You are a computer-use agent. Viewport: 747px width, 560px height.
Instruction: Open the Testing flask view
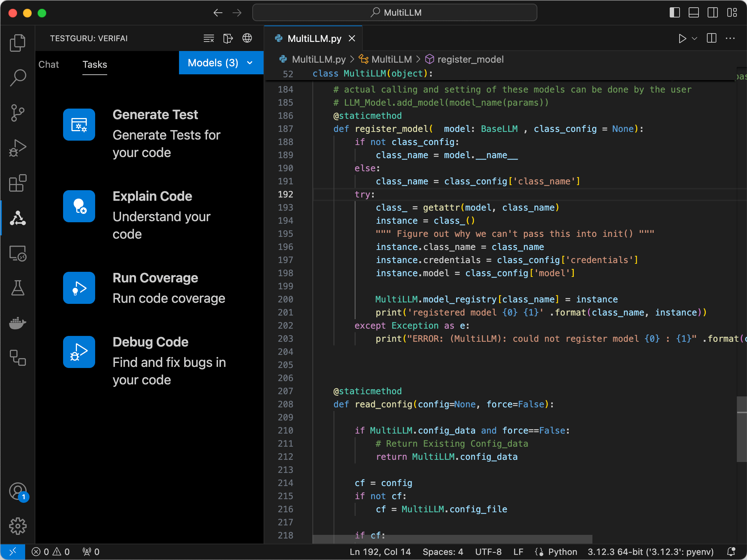coord(17,288)
